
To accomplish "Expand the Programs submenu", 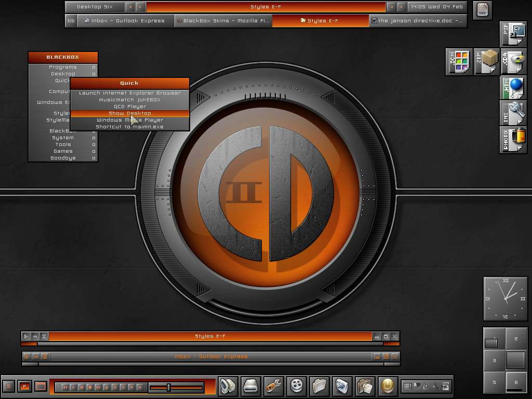I will point(63,67).
